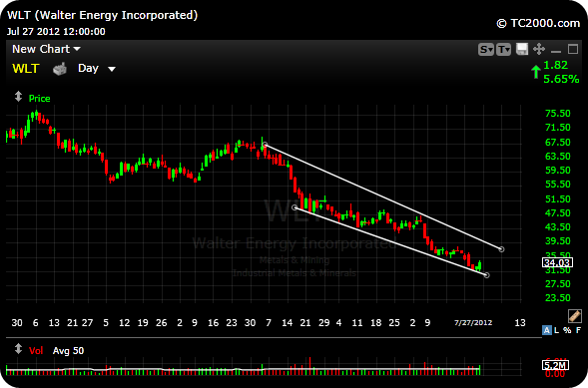
Task: Click the Price pane resize arrows icon
Action: pos(18,97)
